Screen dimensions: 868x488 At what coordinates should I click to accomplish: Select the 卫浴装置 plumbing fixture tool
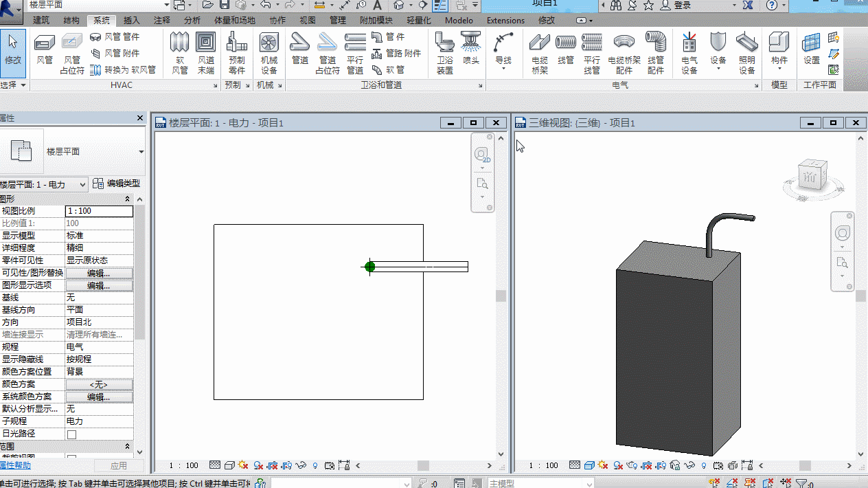pos(445,54)
